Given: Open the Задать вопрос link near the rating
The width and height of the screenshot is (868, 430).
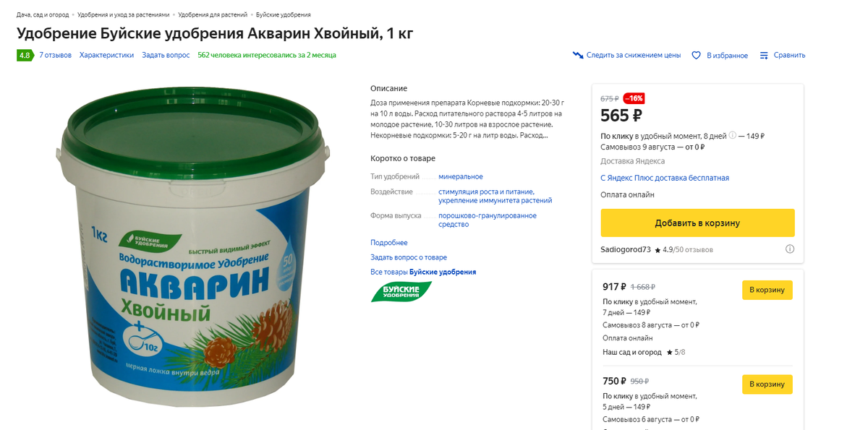Looking at the screenshot, I should pos(166,55).
